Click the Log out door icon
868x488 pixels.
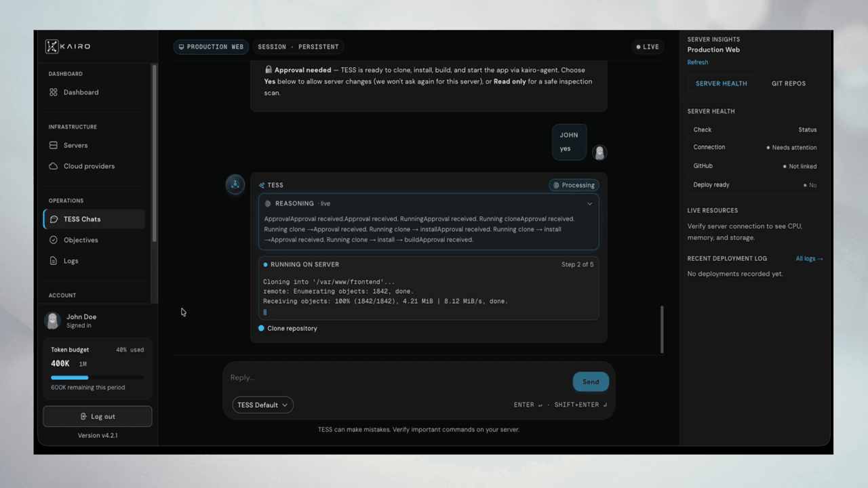(83, 416)
